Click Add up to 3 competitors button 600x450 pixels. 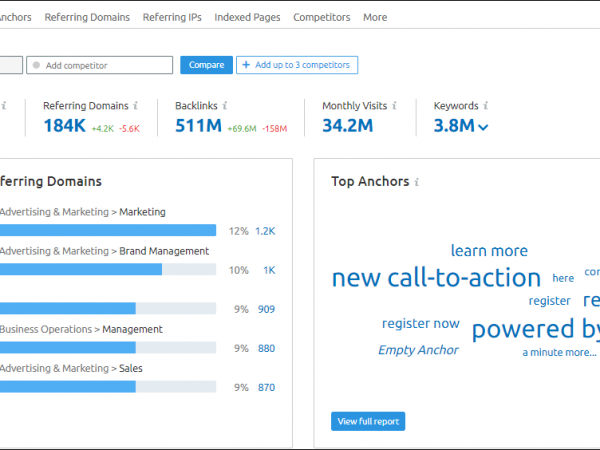[x=297, y=65]
